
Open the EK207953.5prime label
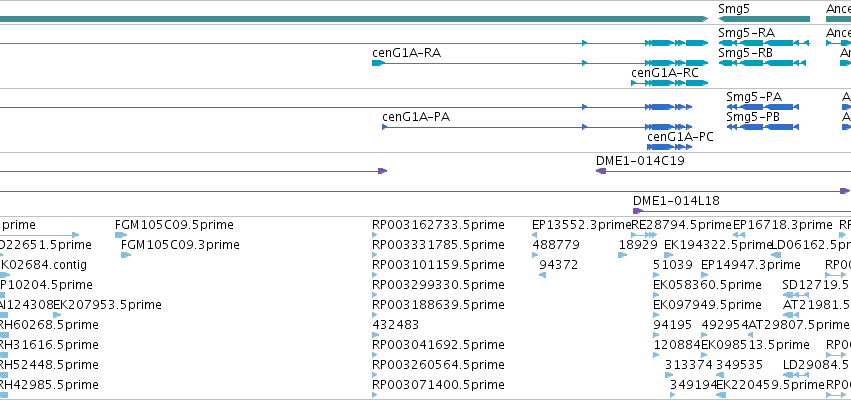tap(107, 304)
